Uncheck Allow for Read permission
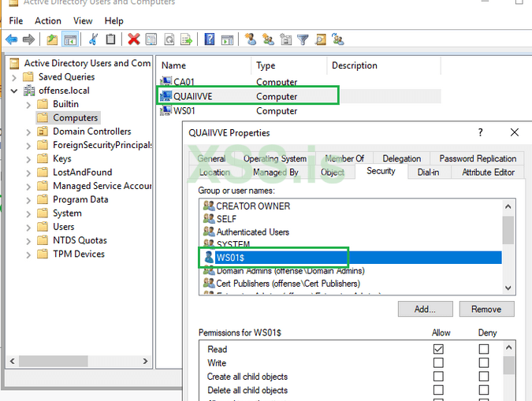The height and width of the screenshot is (401, 532). (438, 349)
